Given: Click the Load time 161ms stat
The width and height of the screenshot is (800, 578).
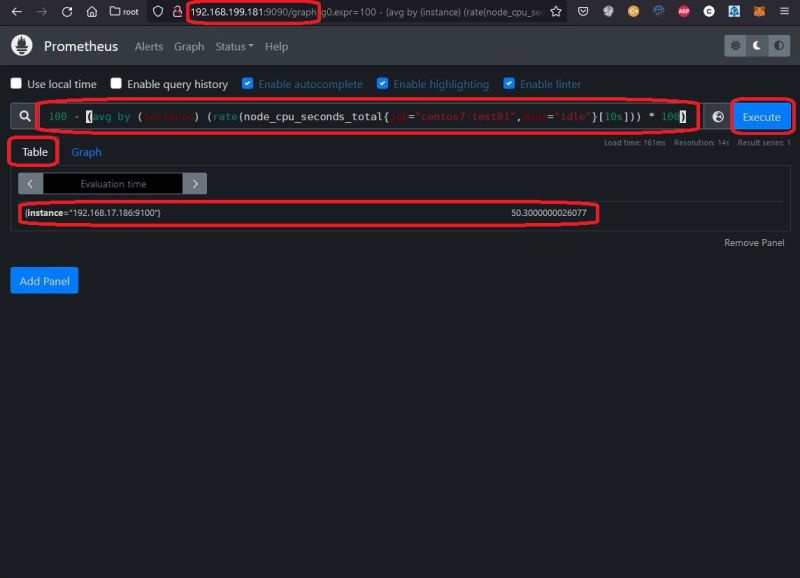Looking at the screenshot, I should [635, 143].
